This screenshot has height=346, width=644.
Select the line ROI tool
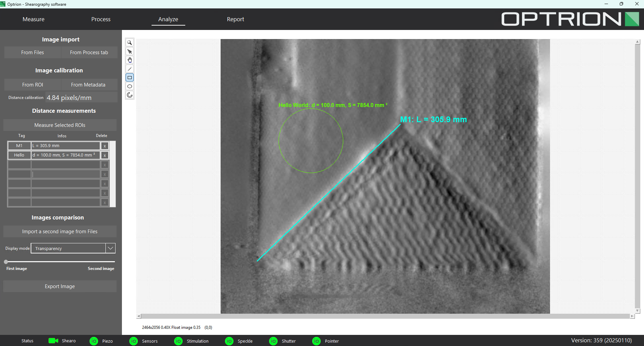click(130, 69)
